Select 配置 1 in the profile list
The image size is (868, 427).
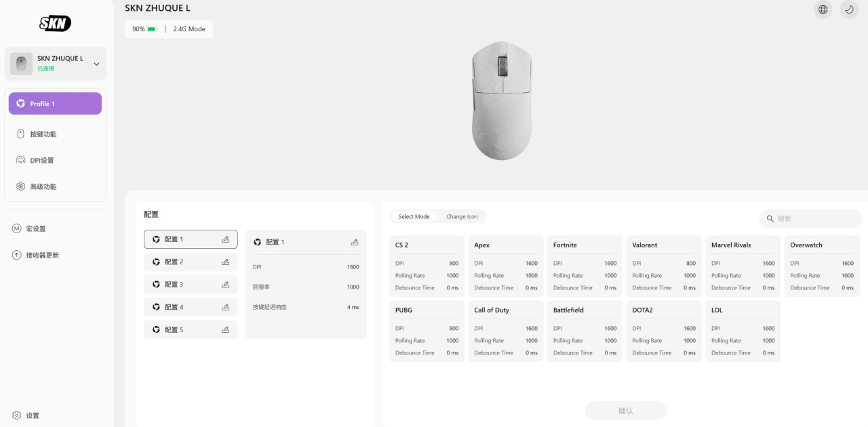pos(191,239)
